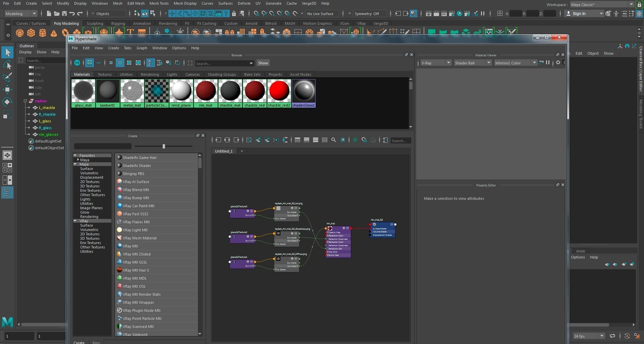Create a polygon cylinder from the Poly Modeling shelf

point(43,33)
